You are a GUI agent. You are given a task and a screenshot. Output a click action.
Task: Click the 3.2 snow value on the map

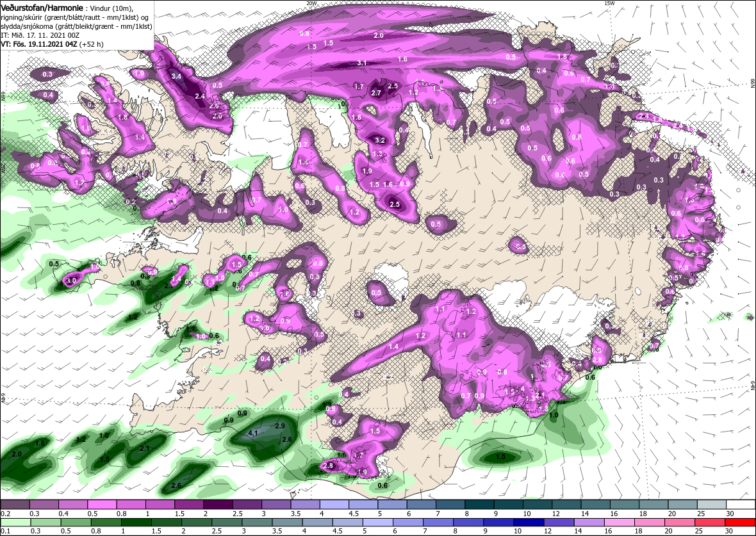[x=380, y=141]
